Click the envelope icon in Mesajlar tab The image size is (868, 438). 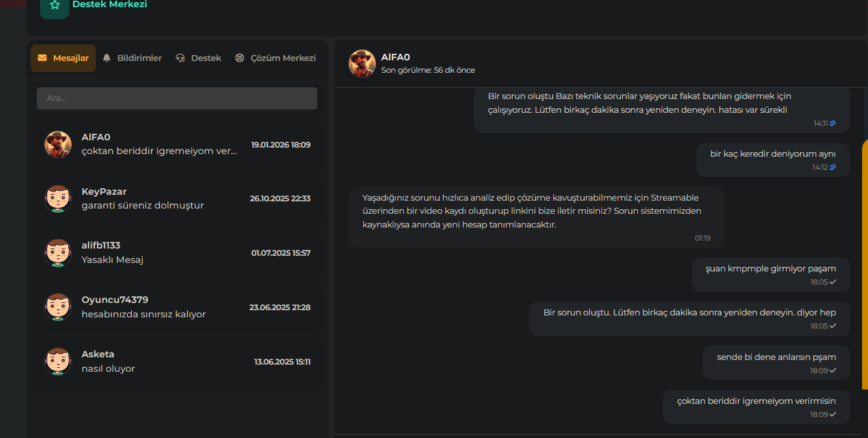click(43, 58)
